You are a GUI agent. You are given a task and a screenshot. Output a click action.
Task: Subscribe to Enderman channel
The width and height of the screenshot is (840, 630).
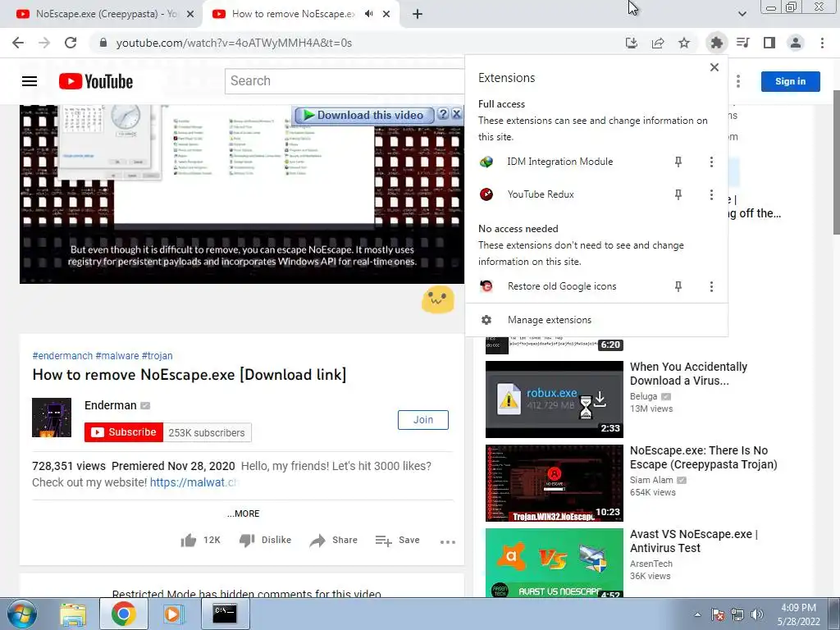tap(124, 432)
